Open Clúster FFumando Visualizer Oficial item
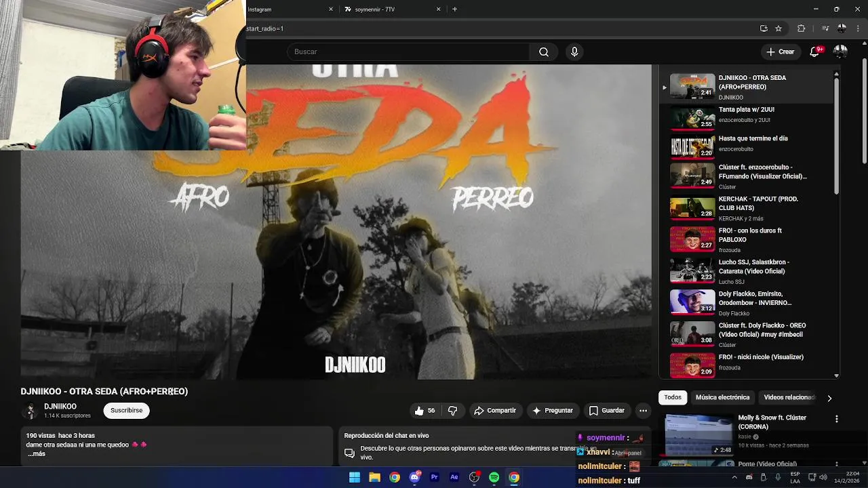 (746, 176)
